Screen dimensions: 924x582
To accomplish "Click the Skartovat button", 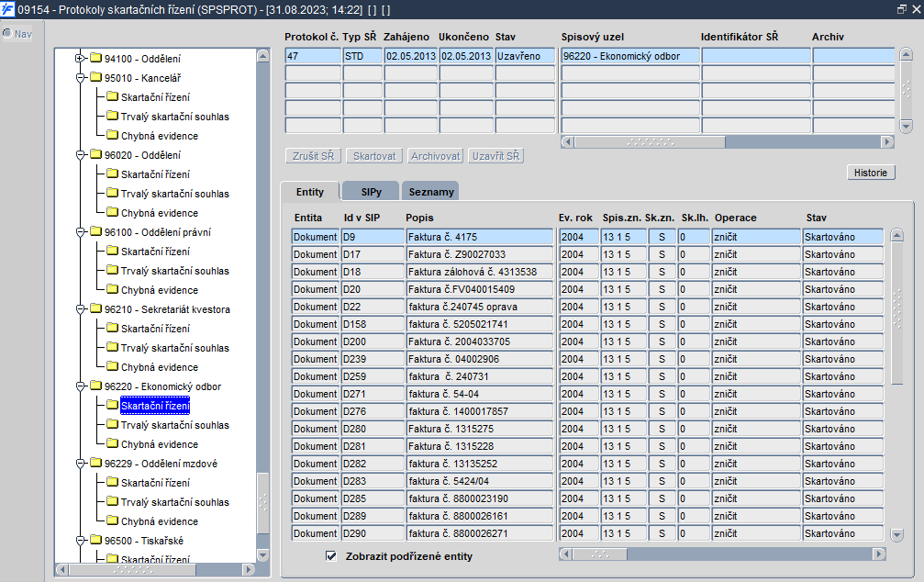I will (374, 156).
